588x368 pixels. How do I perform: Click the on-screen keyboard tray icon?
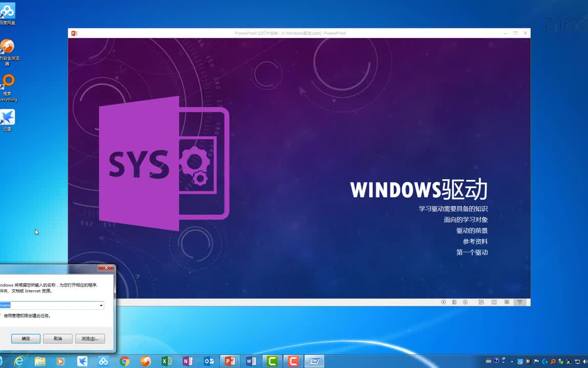coord(488,361)
